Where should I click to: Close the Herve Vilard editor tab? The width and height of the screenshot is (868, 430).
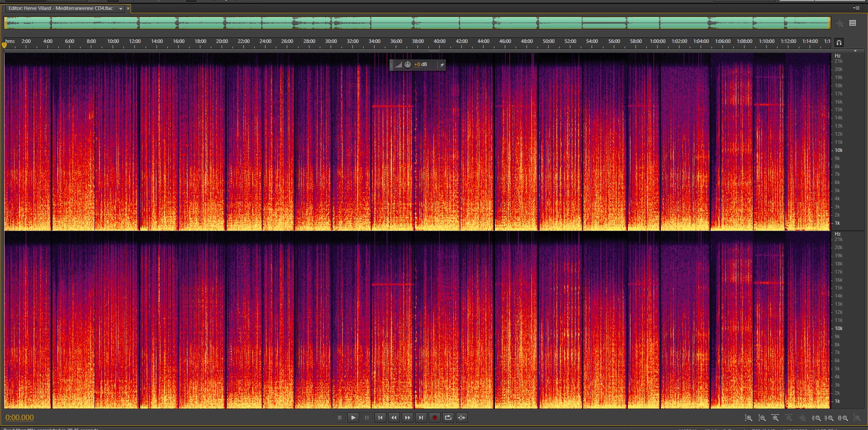128,9
